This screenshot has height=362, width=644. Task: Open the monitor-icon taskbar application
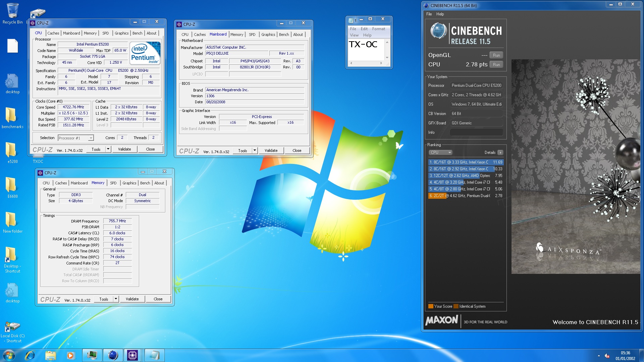click(x=92, y=355)
